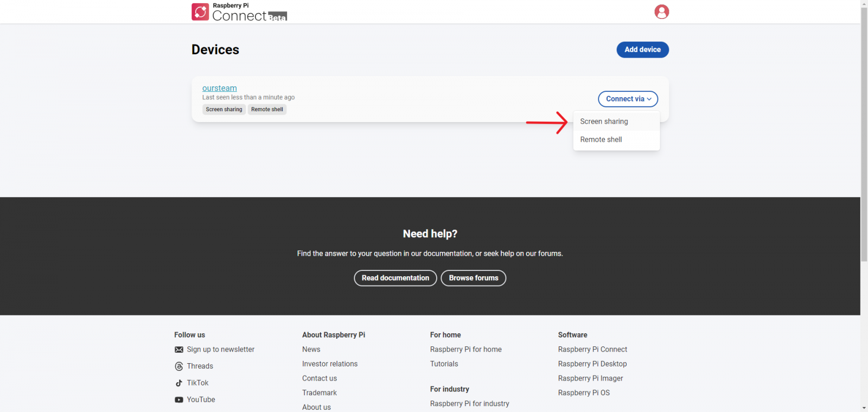Click the Browse forums button

pyautogui.click(x=474, y=278)
